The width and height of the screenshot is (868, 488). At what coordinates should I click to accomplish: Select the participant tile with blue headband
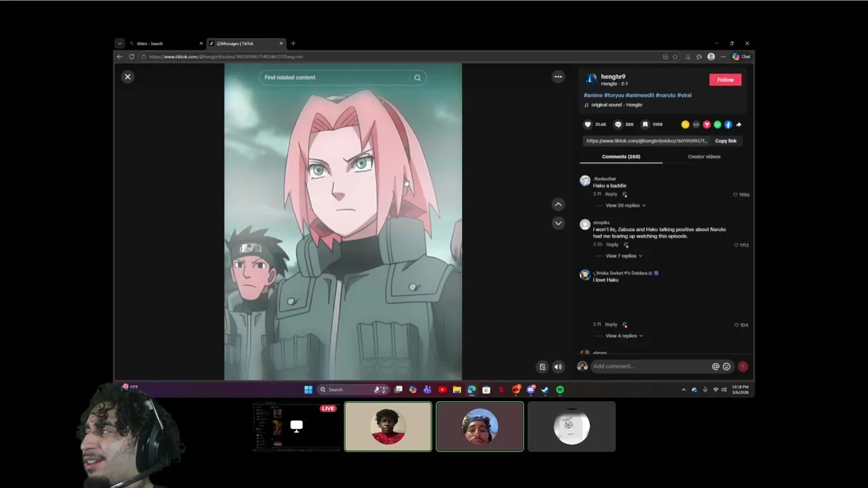coord(480,426)
